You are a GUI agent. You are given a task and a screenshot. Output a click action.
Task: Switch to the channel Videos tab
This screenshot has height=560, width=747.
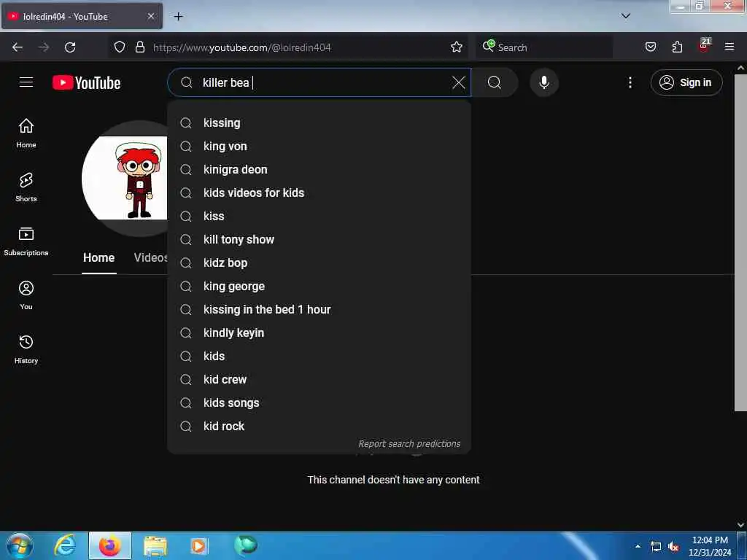(x=150, y=257)
